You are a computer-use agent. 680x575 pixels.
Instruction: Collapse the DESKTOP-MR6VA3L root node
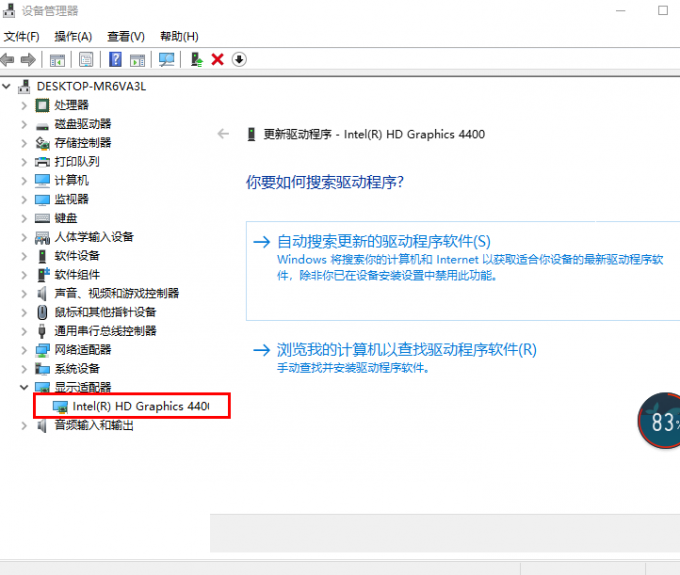(8, 86)
